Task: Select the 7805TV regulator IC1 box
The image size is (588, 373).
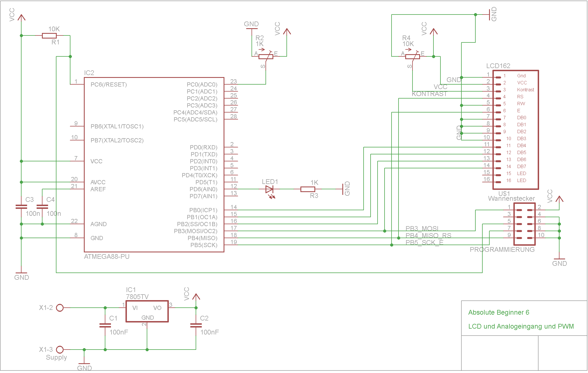Action: [x=147, y=311]
